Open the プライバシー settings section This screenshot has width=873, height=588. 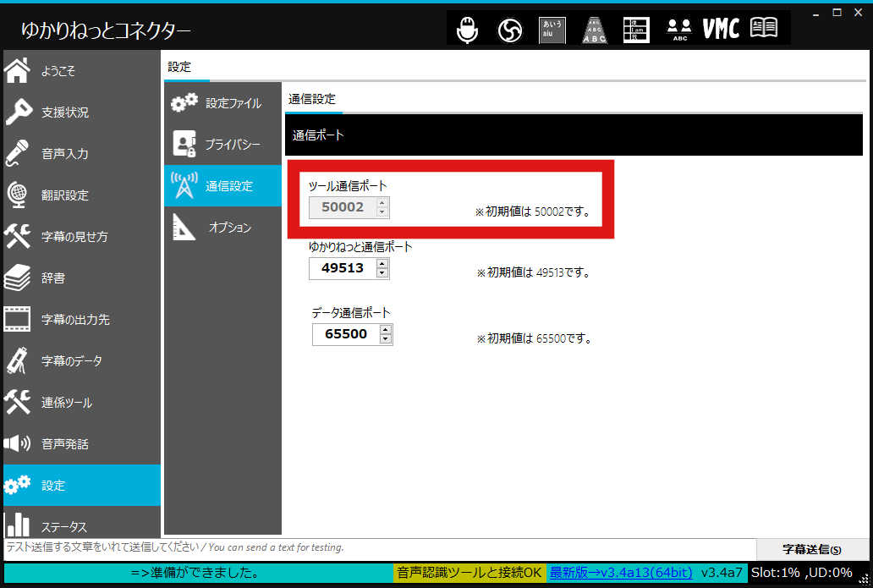(222, 144)
